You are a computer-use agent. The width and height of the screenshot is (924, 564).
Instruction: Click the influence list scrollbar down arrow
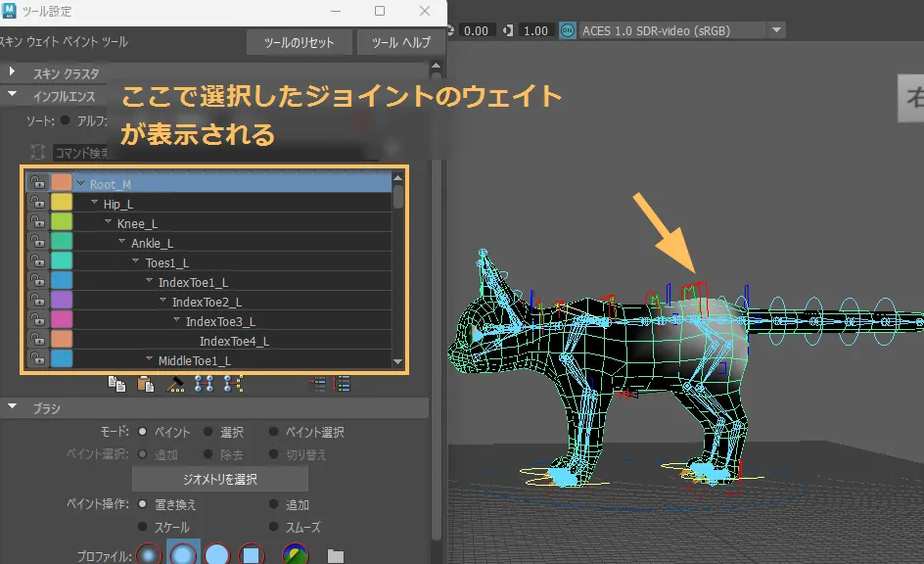[x=398, y=361]
